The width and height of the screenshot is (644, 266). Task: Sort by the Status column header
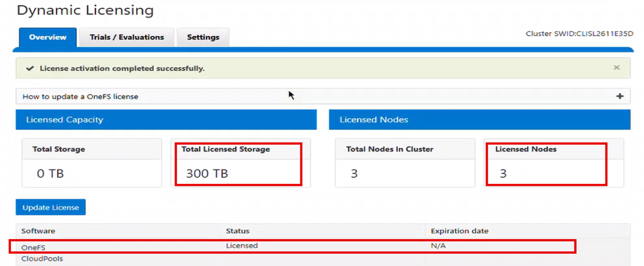[237, 231]
